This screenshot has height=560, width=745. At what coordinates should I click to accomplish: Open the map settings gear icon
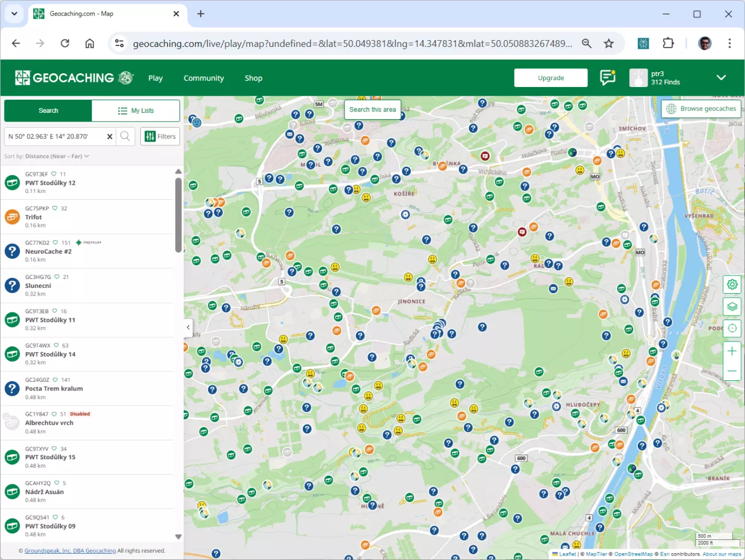pyautogui.click(x=732, y=285)
